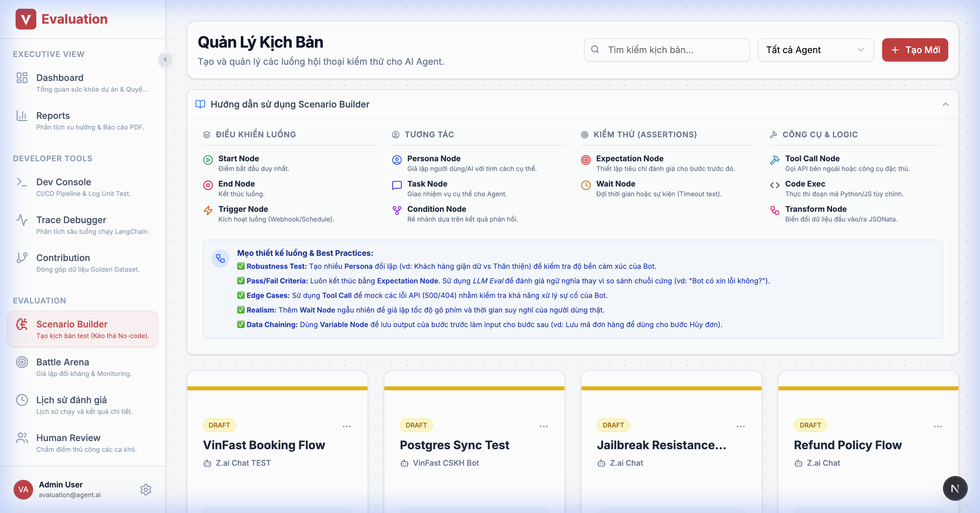Click the Wait Node clock icon

[x=586, y=185]
